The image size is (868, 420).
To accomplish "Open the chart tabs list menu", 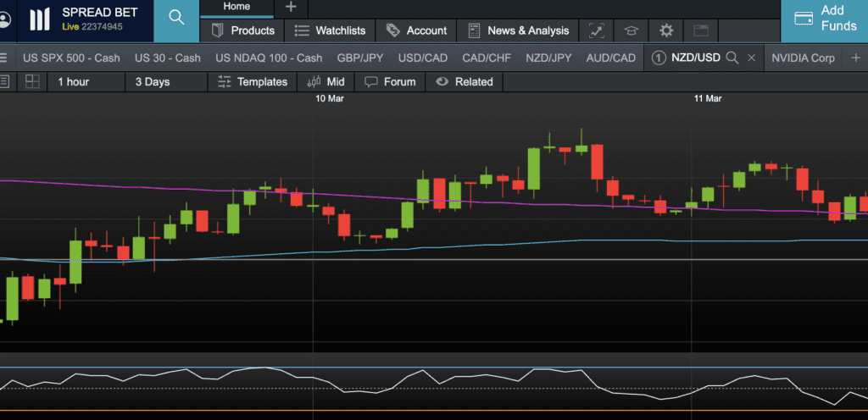I will click(3, 58).
